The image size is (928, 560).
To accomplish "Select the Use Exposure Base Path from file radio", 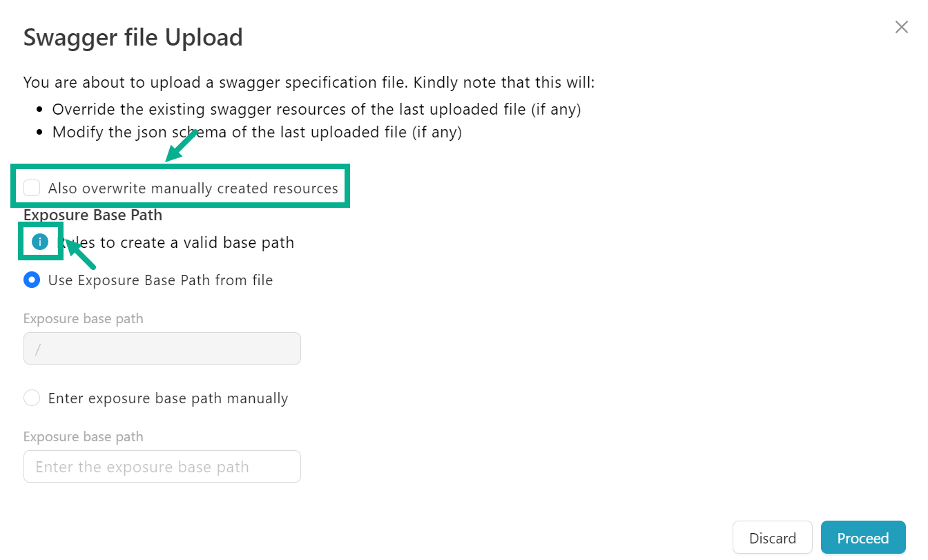I will [32, 280].
